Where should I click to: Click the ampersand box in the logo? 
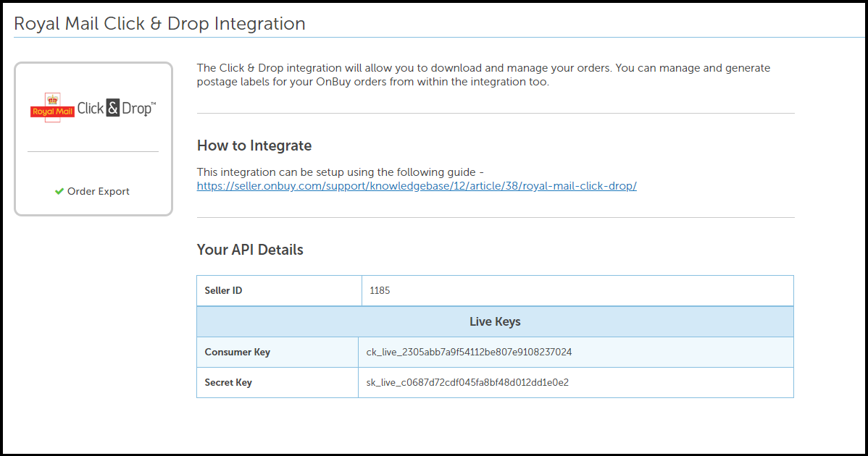[x=112, y=109]
